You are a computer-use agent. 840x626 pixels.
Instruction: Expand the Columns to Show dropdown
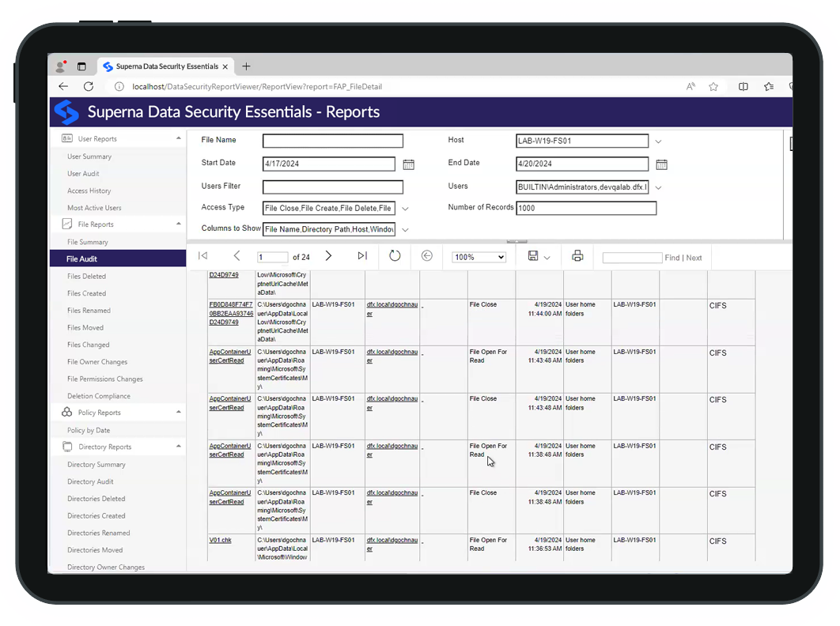pos(406,228)
